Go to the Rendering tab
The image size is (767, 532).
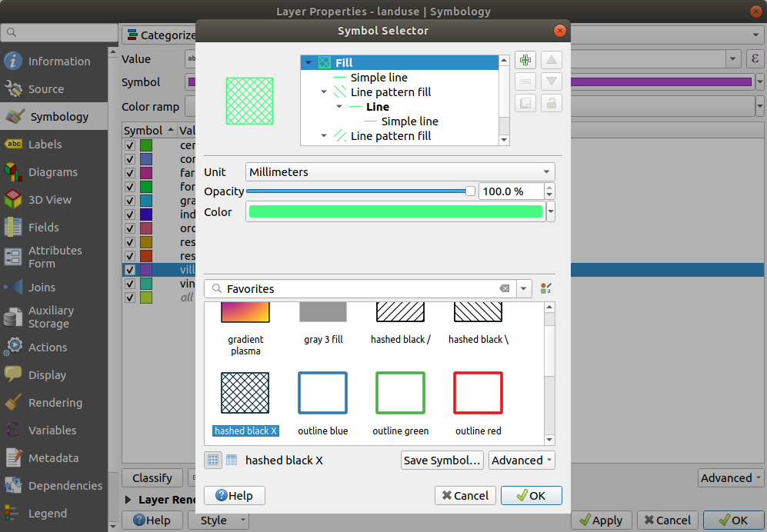click(x=55, y=403)
